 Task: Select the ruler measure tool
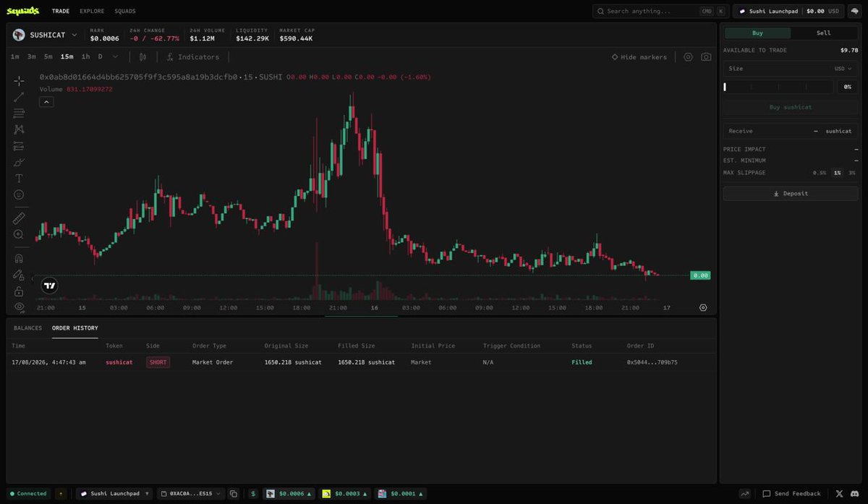point(19,218)
